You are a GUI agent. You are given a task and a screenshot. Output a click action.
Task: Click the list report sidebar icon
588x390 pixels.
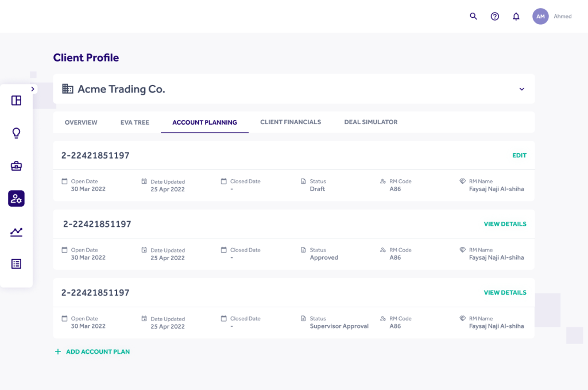(x=16, y=264)
